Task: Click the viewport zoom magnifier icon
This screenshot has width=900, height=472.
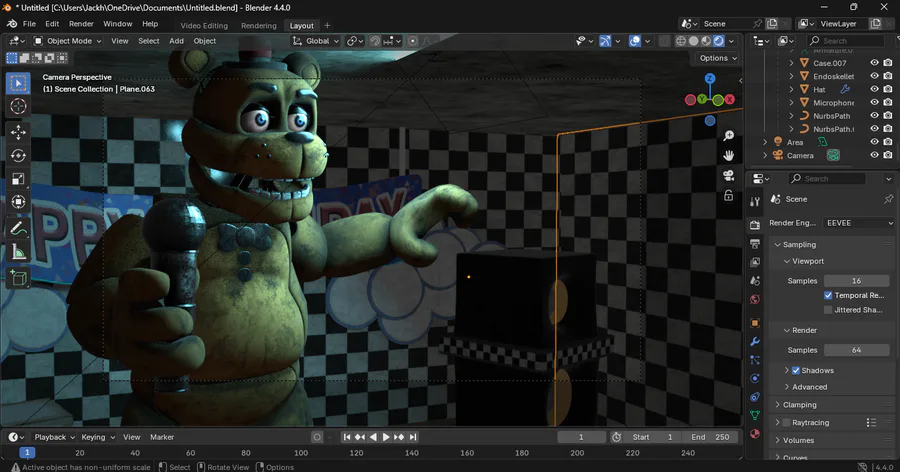Action: tap(728, 136)
